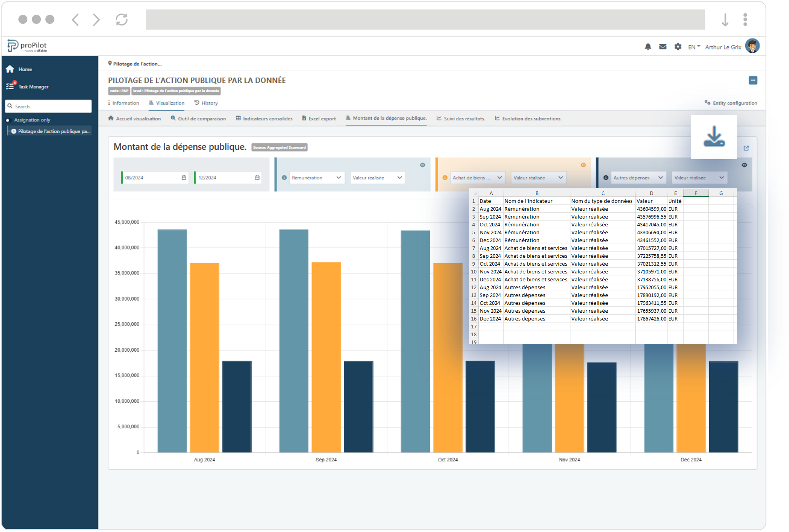Expand the Rémunération indicator dropdown

click(316, 178)
